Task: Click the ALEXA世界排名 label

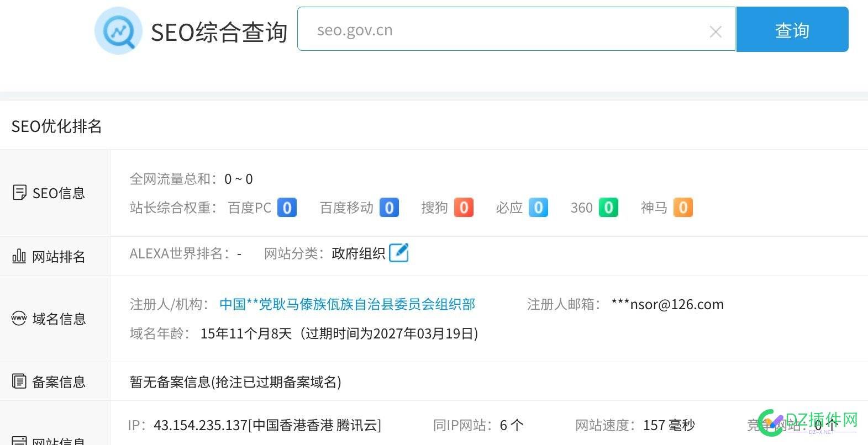Action: coord(180,253)
